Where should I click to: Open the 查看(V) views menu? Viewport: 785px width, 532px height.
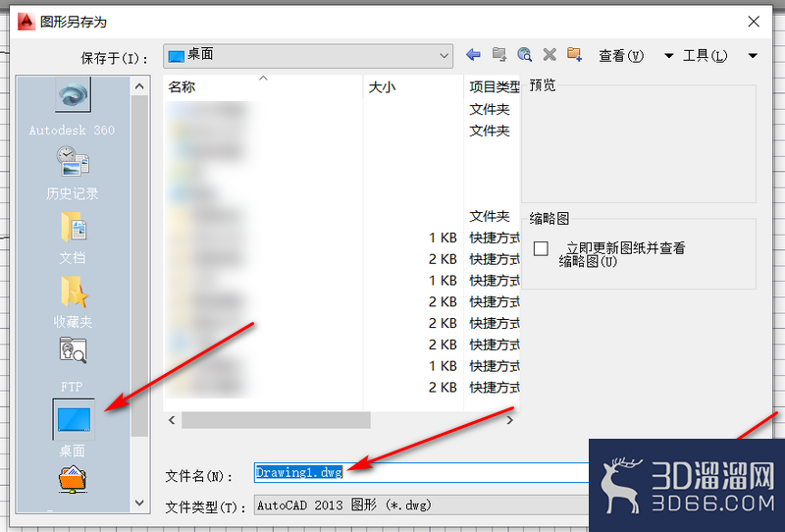(621, 56)
